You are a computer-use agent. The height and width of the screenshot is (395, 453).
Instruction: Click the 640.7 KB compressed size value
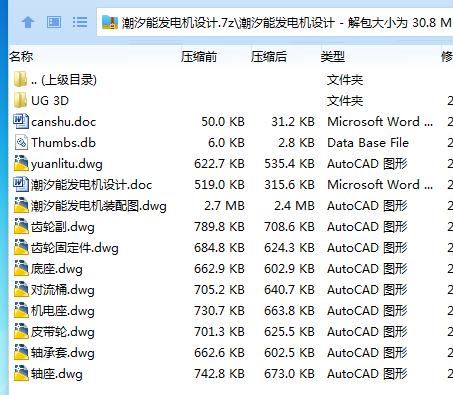coord(289,290)
